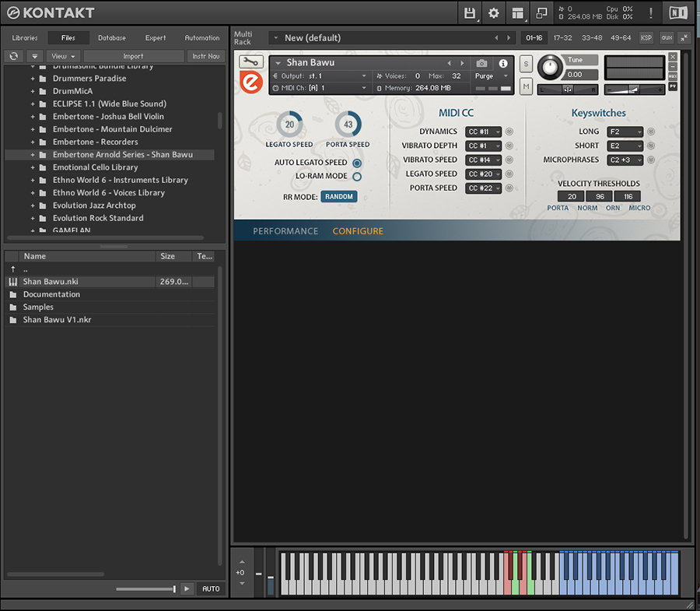
Task: Open instrument info icon
Action: pyautogui.click(x=503, y=63)
